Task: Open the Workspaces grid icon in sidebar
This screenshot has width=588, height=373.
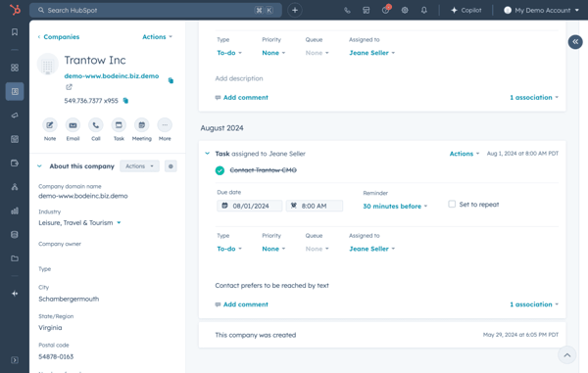Action: [x=15, y=68]
